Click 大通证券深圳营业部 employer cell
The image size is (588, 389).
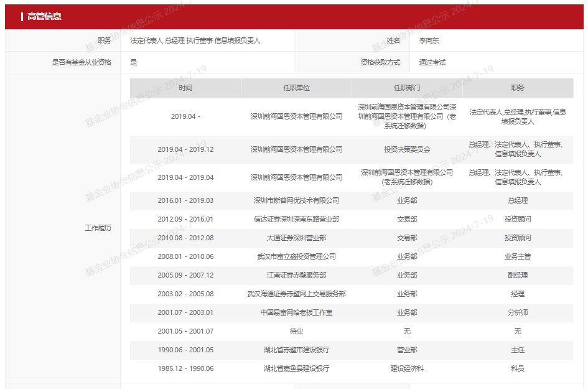pyautogui.click(x=296, y=238)
